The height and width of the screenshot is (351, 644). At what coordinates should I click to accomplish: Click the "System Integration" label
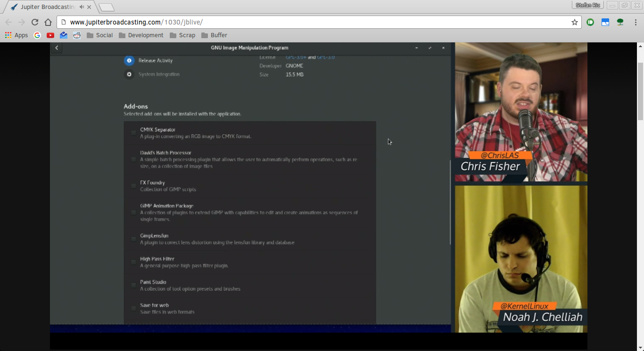[x=159, y=74]
